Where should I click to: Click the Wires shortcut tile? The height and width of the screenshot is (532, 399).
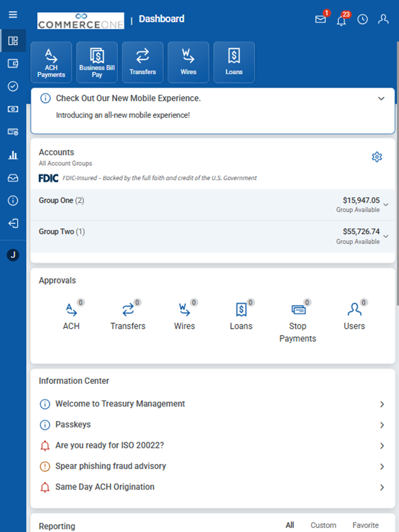pyautogui.click(x=188, y=62)
